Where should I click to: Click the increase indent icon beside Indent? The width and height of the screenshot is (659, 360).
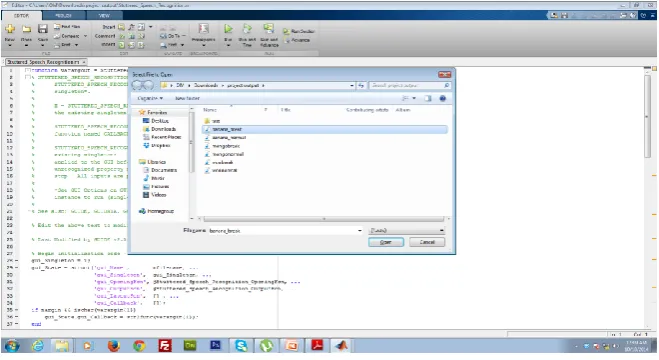121,45
